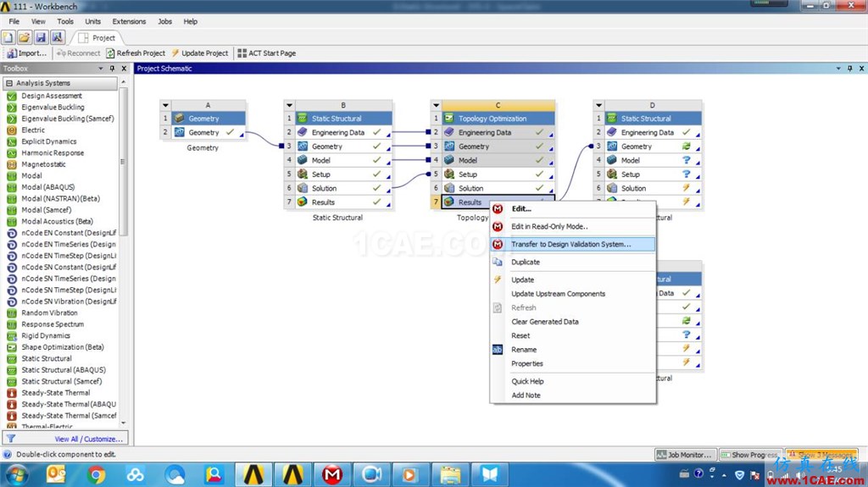Select Eigenvalue Buckling icon in Toolbox
Image resolution: width=868 pixels, height=487 pixels.
[x=12, y=108]
